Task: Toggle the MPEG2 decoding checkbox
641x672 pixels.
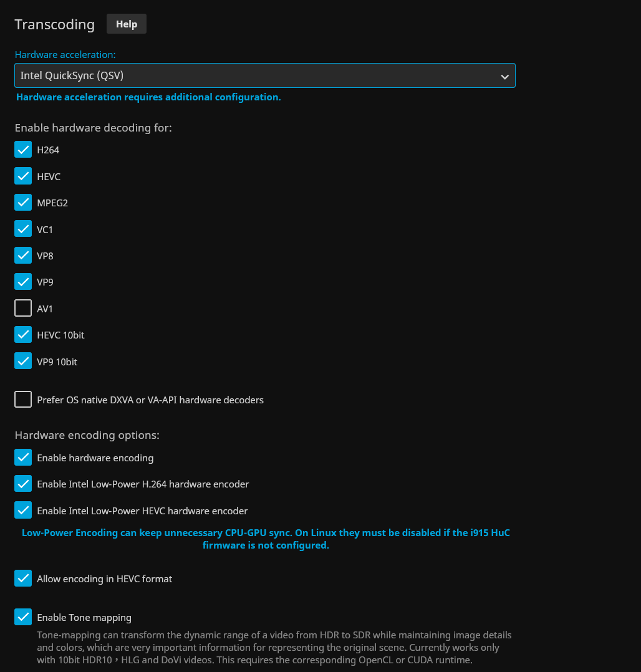Action: click(x=23, y=203)
